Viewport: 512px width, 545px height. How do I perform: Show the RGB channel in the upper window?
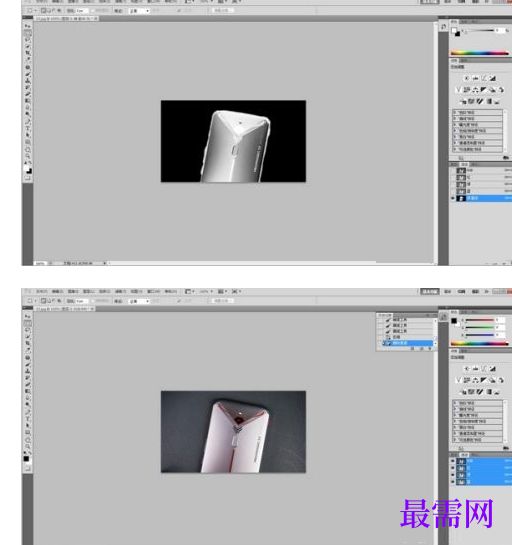click(x=453, y=171)
